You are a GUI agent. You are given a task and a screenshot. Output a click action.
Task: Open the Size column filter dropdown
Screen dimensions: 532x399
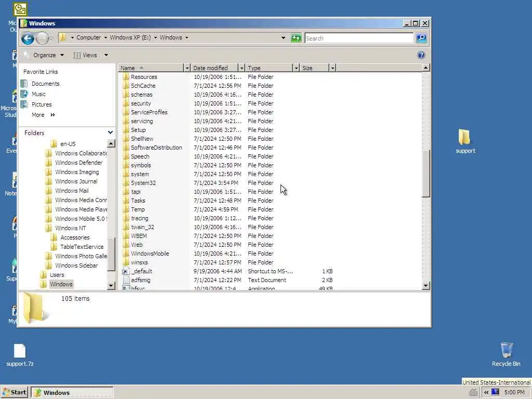(332, 68)
